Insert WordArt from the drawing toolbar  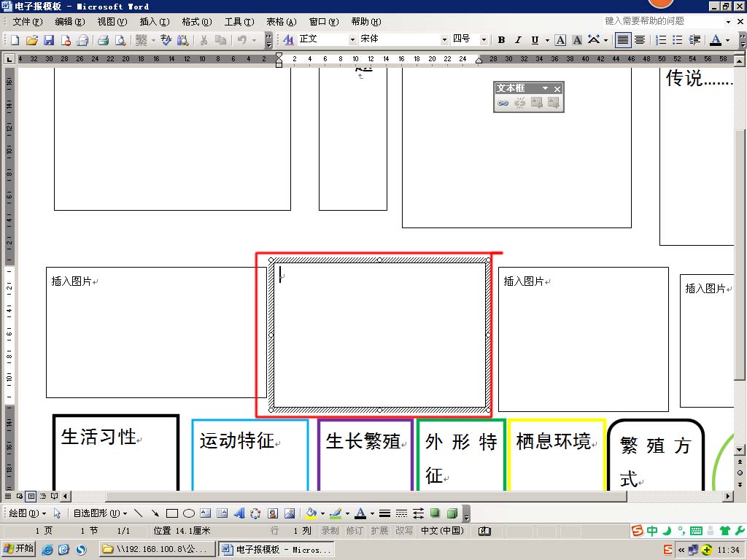click(x=239, y=513)
